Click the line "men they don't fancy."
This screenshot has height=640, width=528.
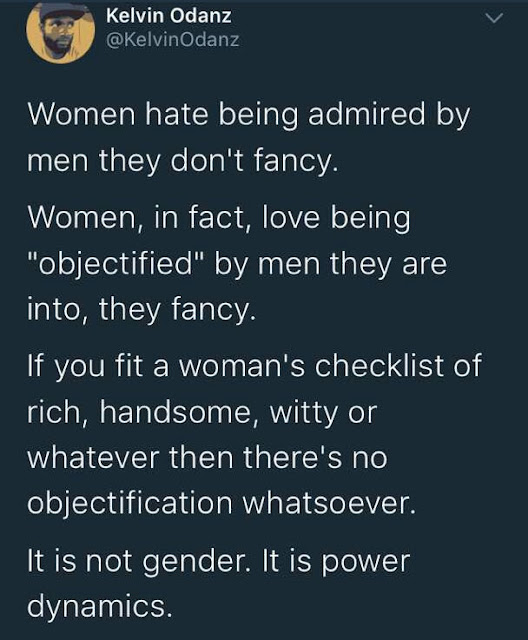[x=183, y=161]
